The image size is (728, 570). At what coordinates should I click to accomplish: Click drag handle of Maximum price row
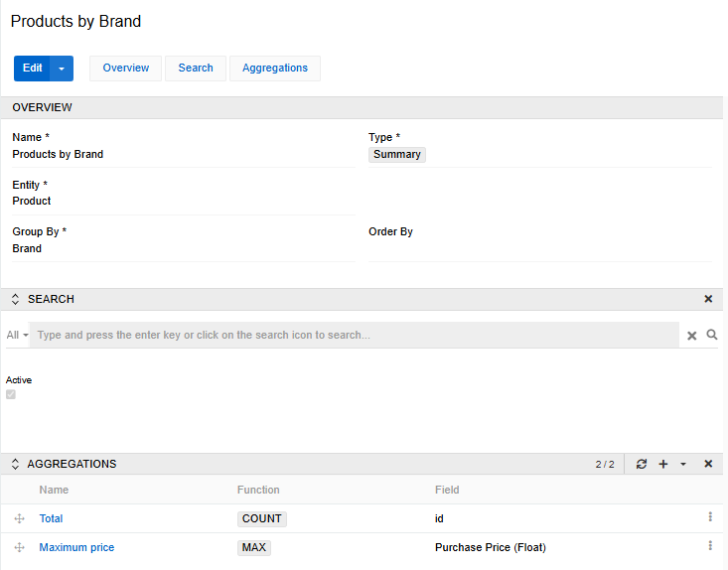click(19, 547)
